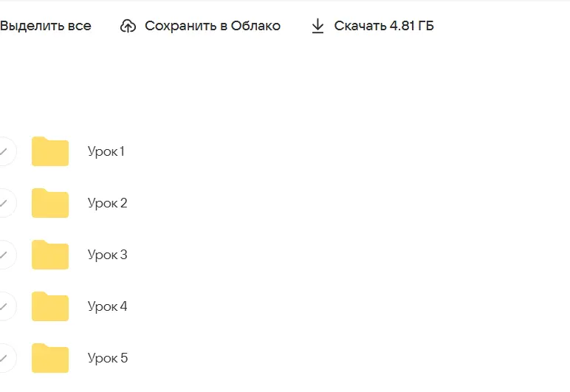Click the Сохранить в Облако label
This screenshot has height=392, width=570.
point(212,27)
